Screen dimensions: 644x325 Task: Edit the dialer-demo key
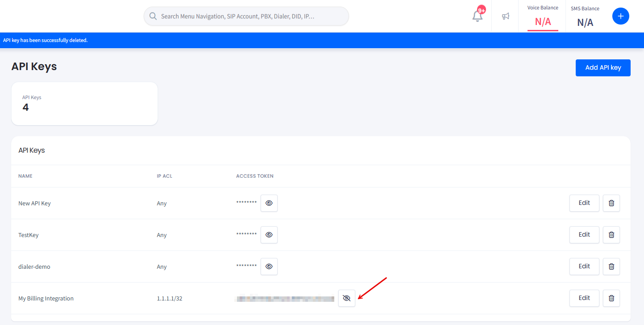click(x=584, y=267)
